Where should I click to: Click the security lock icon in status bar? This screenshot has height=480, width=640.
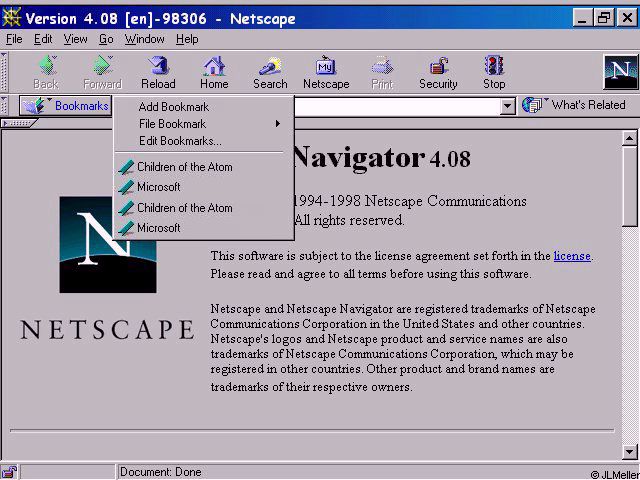coord(9,472)
